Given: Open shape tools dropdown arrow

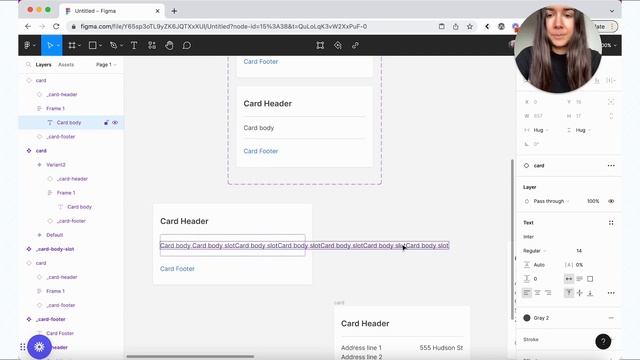Looking at the screenshot, I should coord(100,46).
